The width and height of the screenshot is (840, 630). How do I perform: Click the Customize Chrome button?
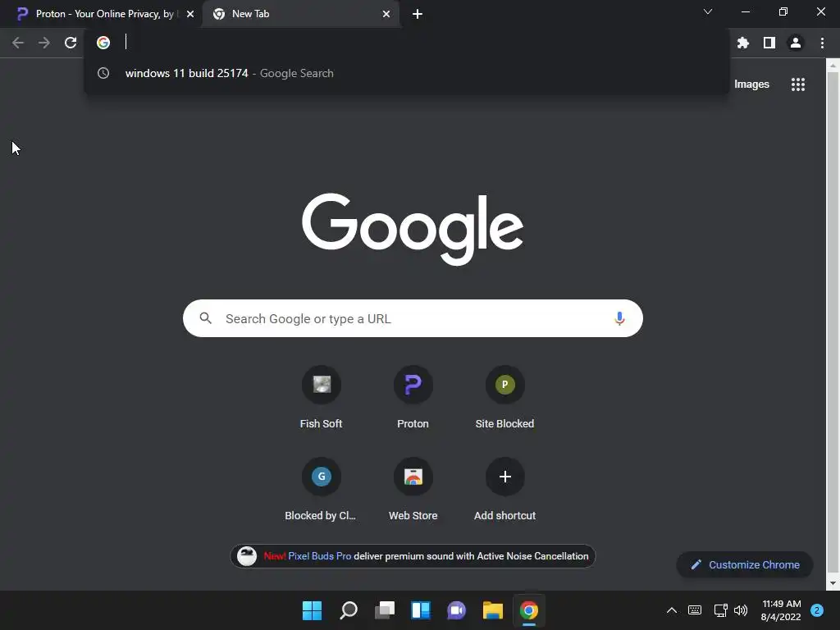coord(745,564)
